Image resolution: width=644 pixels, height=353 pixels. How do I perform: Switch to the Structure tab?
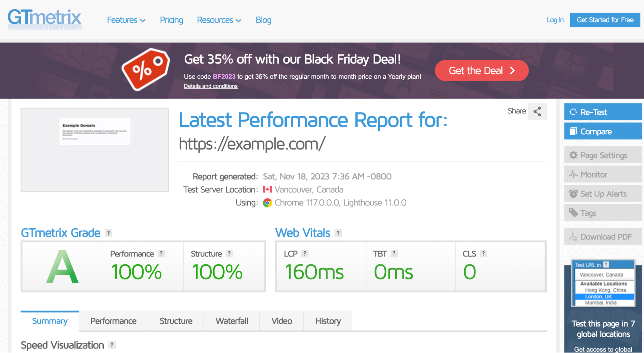(x=176, y=321)
